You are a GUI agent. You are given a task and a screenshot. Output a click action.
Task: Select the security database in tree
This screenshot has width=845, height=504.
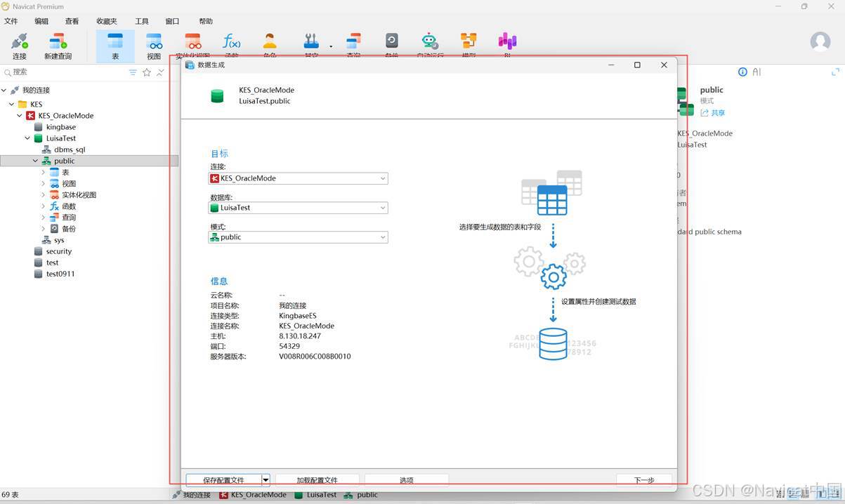click(x=59, y=251)
